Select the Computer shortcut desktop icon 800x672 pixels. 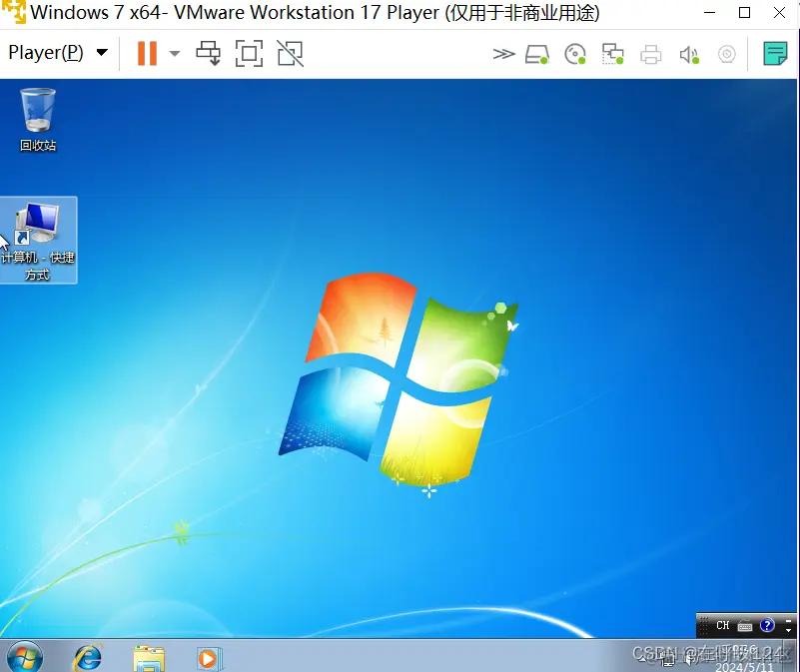coord(38,240)
